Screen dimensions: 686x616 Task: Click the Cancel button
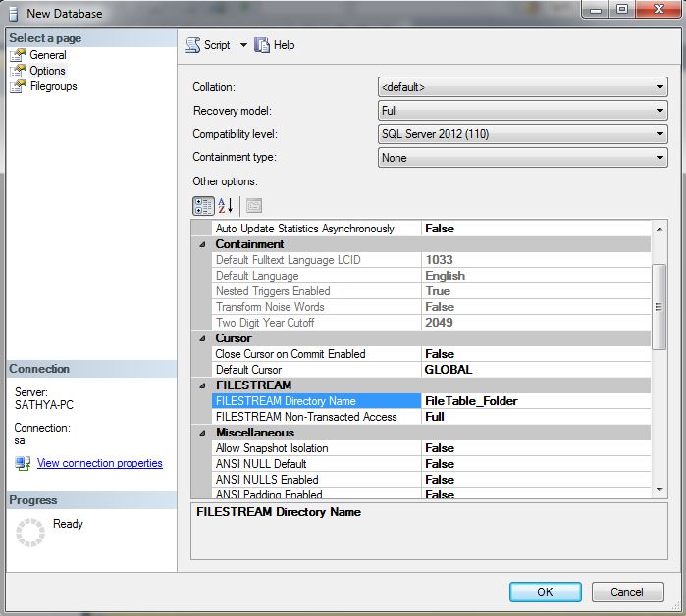[x=627, y=591]
